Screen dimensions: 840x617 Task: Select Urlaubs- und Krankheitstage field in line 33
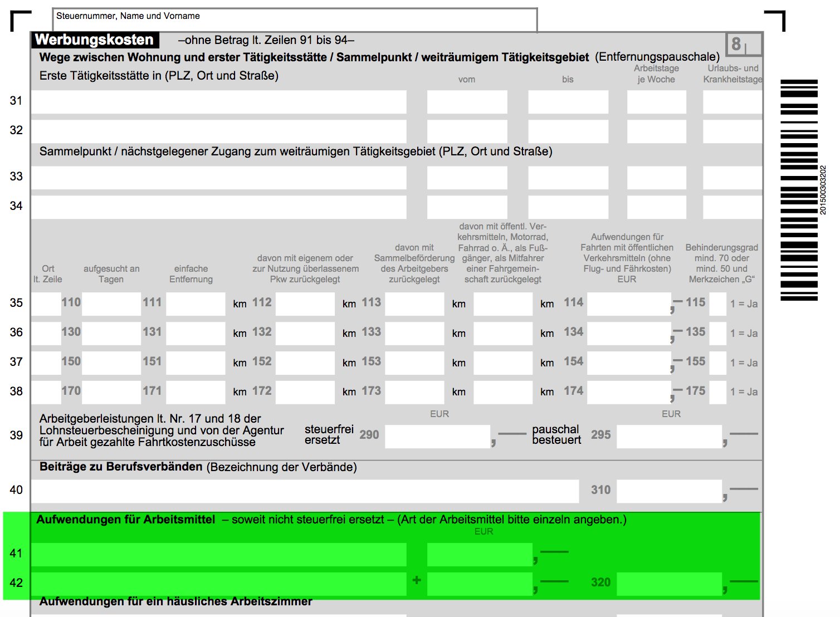[732, 178]
